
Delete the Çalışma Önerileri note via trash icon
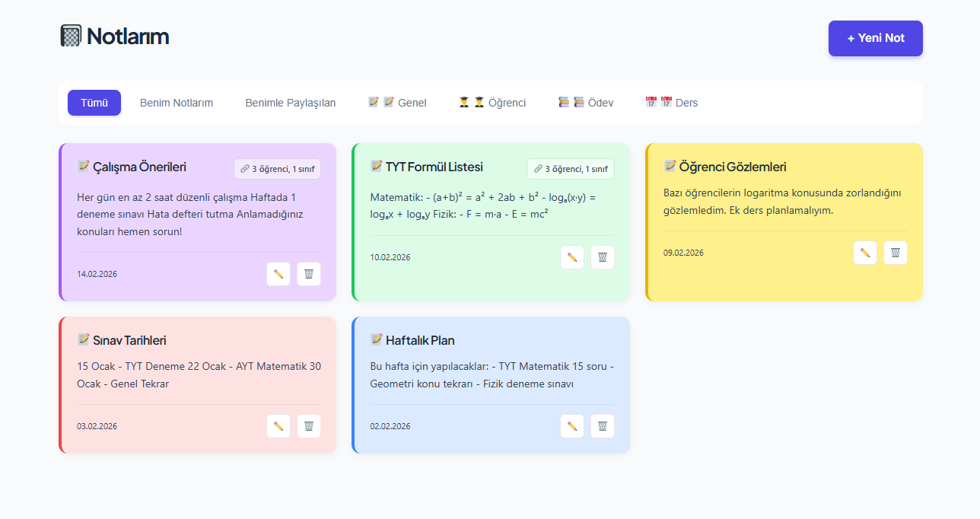click(x=309, y=274)
